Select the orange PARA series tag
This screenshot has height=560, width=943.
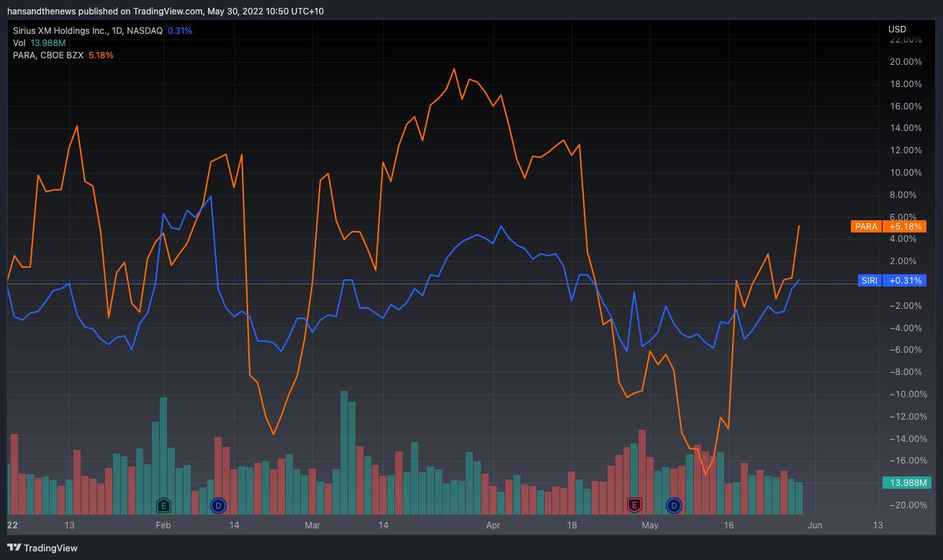(x=866, y=226)
